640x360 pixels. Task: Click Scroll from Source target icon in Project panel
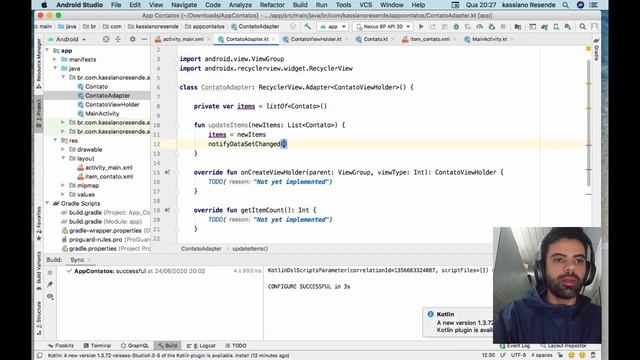pyautogui.click(x=106, y=39)
